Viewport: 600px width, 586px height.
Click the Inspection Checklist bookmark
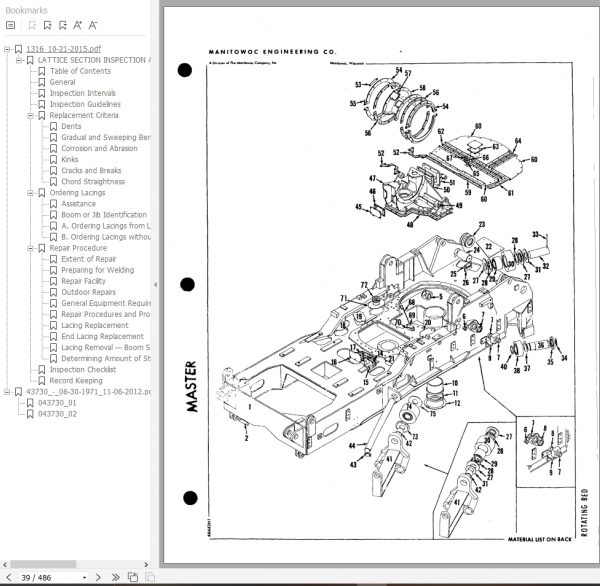pyautogui.click(x=83, y=370)
